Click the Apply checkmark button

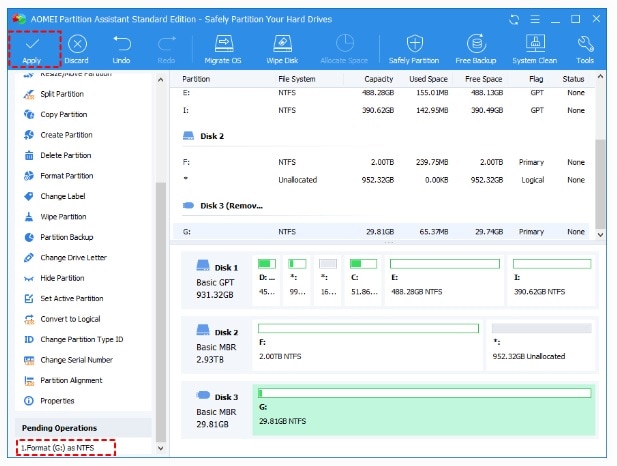point(32,50)
